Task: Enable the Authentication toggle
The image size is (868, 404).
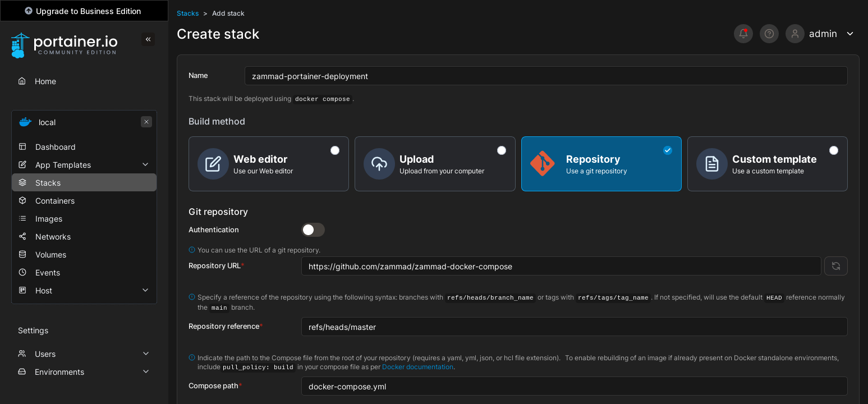Action: coord(313,229)
